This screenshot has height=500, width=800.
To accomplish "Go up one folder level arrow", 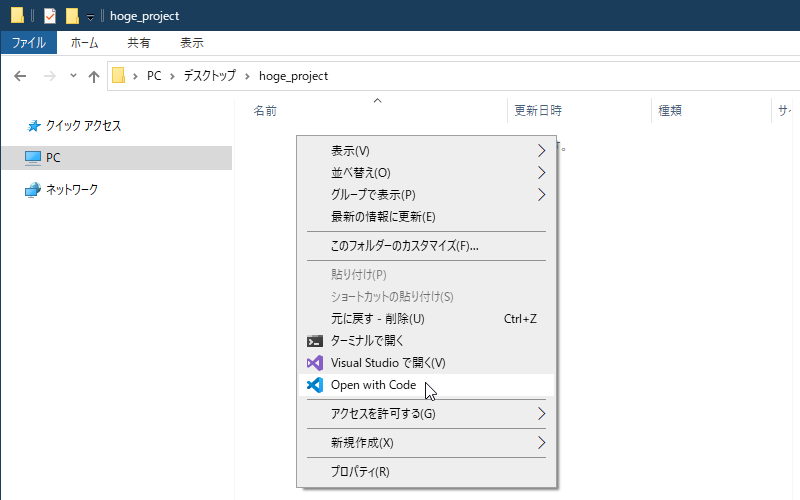I will (93, 77).
